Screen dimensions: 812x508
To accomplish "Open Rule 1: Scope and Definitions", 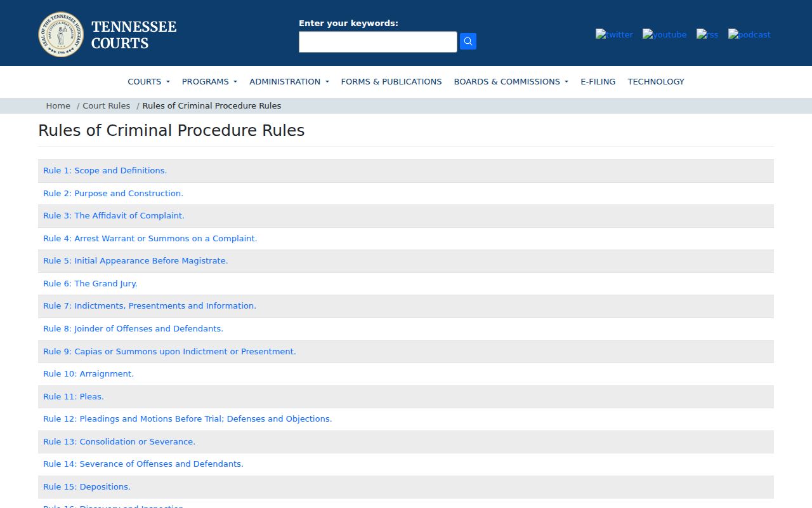I will (105, 171).
